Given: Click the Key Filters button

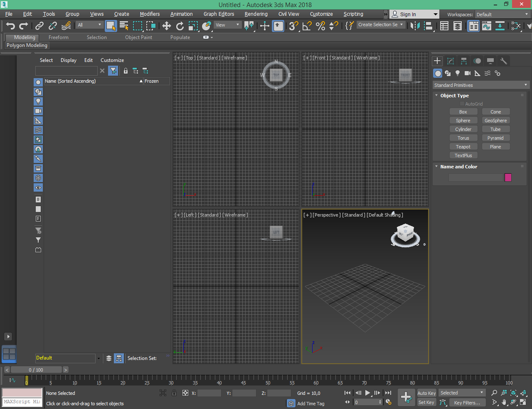Looking at the screenshot, I should tap(467, 402).
